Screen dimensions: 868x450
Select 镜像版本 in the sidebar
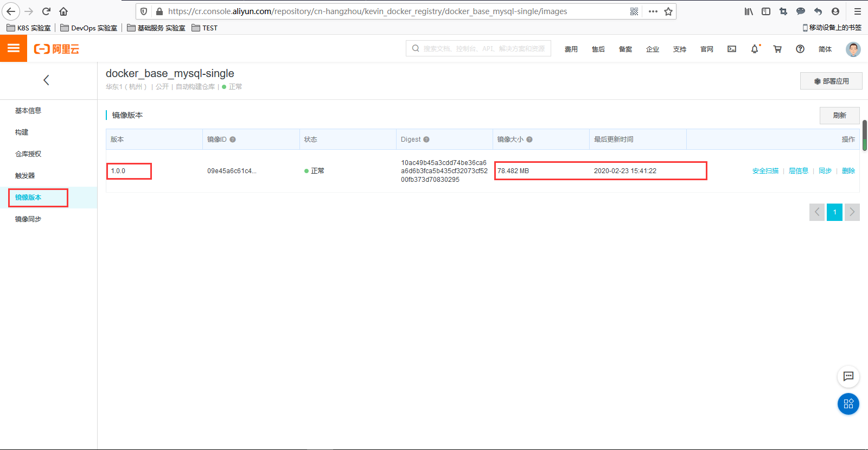point(28,198)
